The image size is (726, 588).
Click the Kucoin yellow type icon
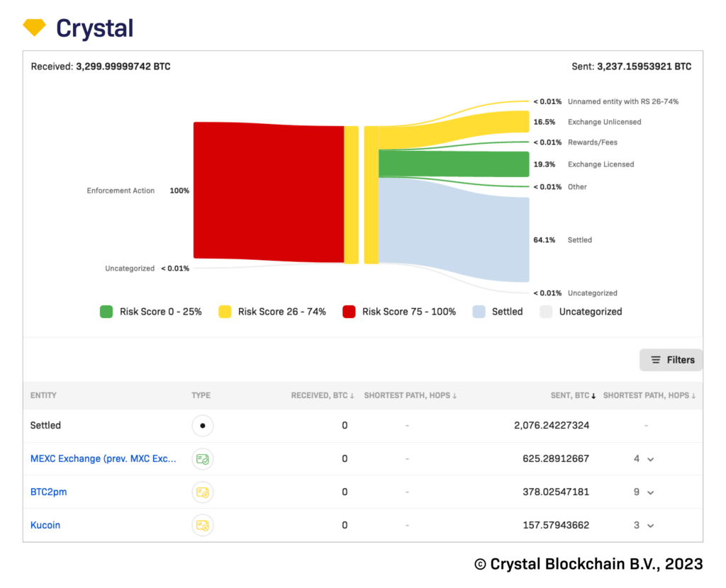point(202,526)
